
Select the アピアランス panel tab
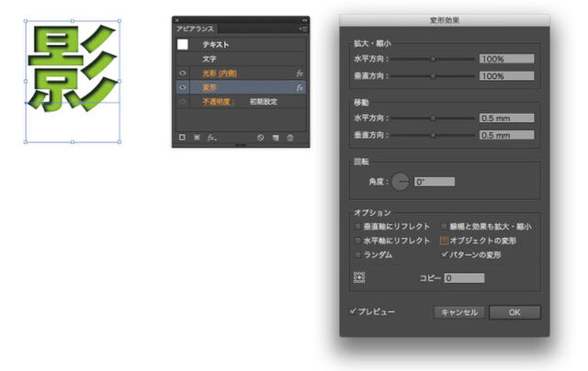(194, 29)
